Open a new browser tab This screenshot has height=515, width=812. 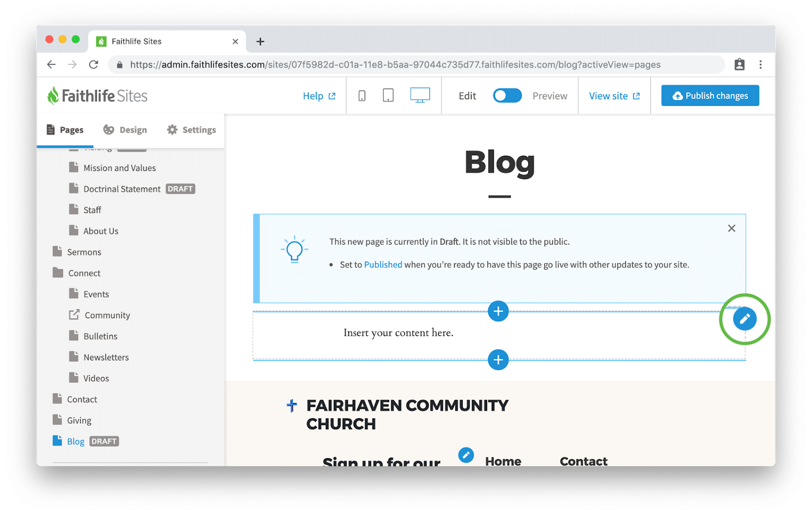260,42
